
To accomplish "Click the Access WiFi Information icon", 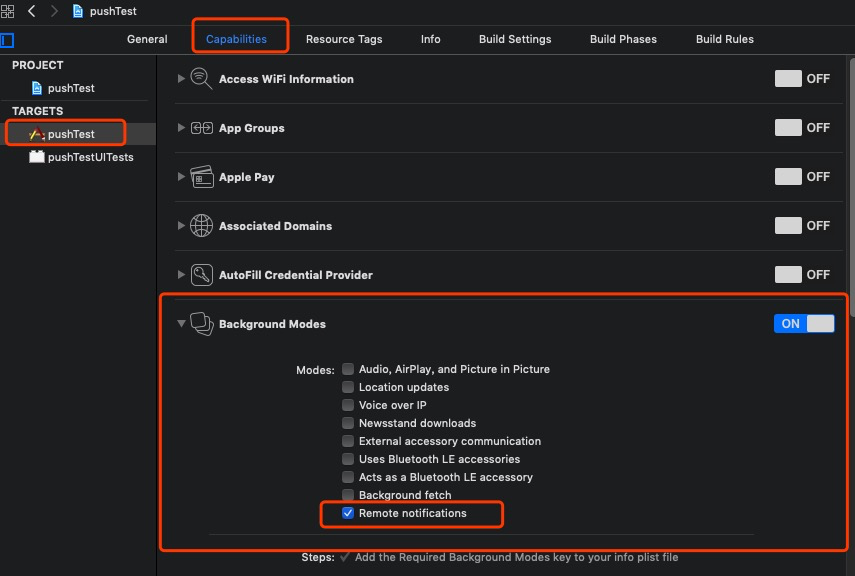I will [201, 79].
